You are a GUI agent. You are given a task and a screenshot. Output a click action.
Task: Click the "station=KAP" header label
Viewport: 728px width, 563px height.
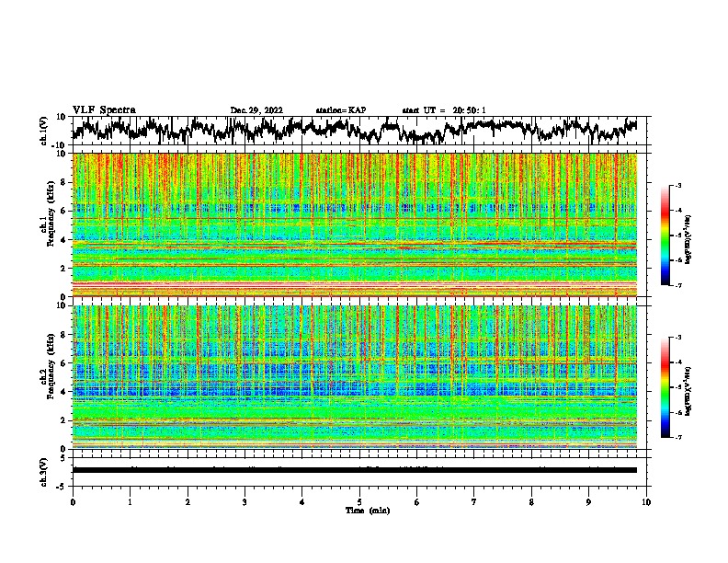(341, 110)
